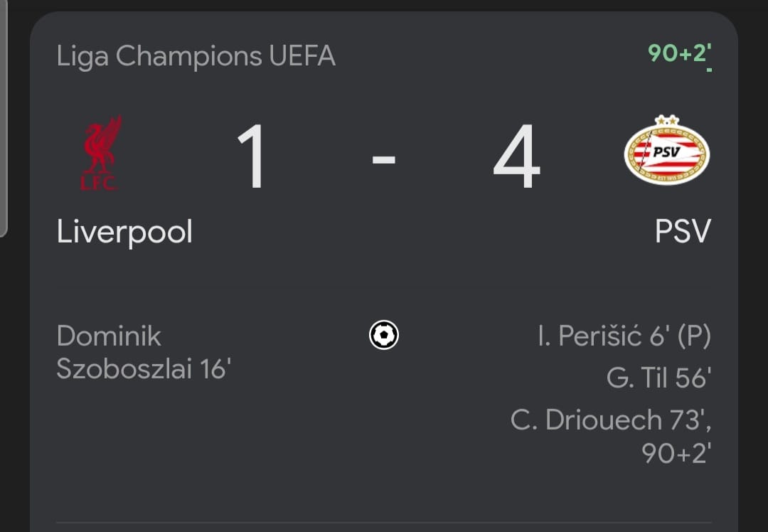Open the Liga Champions UEFA competition header
768x532 pixels.
coord(196,56)
